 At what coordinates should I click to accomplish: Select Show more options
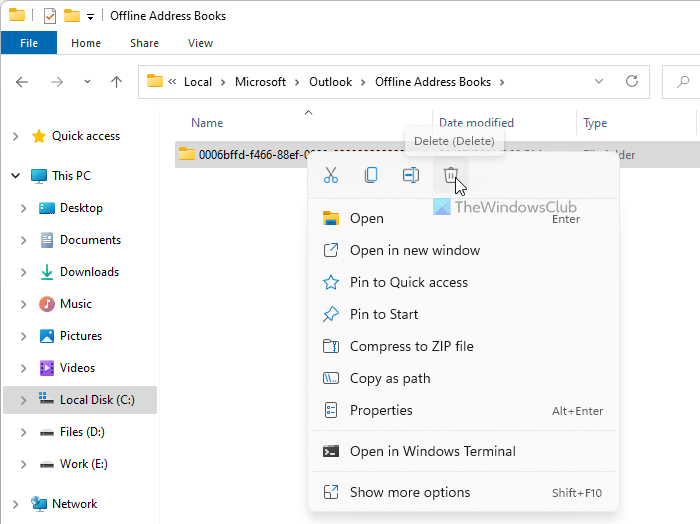[x=409, y=492]
